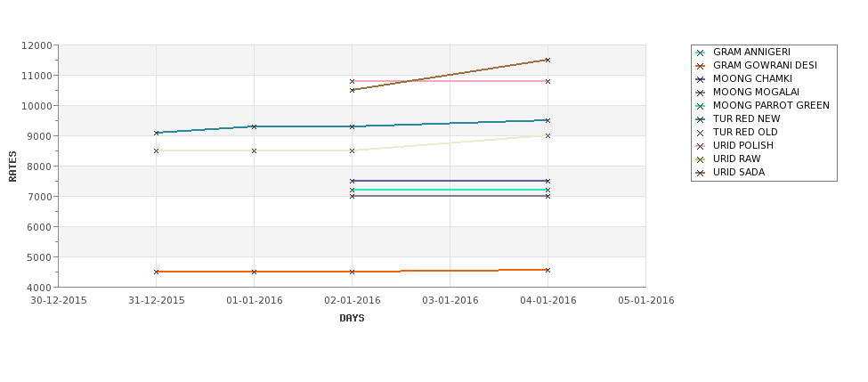Click the GRAM GOWRANI DESI legend marker
The image size is (868, 382).
pos(701,66)
